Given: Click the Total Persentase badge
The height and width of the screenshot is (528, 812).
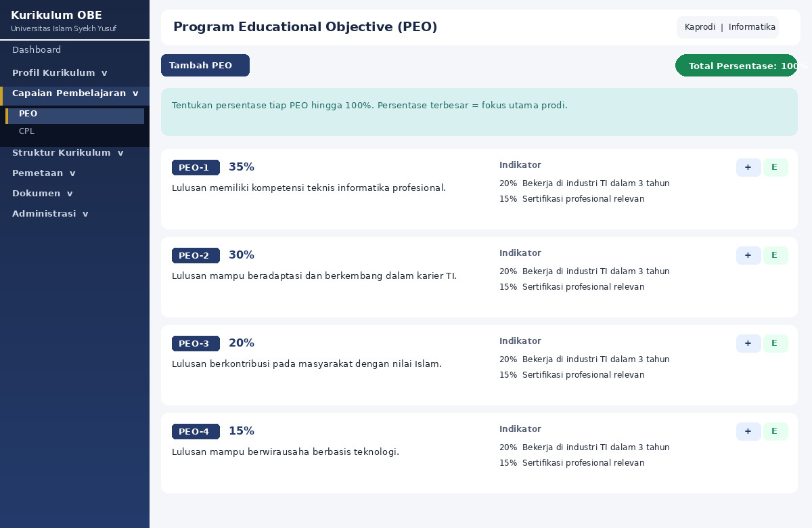Looking at the screenshot, I should pyautogui.click(x=736, y=66).
